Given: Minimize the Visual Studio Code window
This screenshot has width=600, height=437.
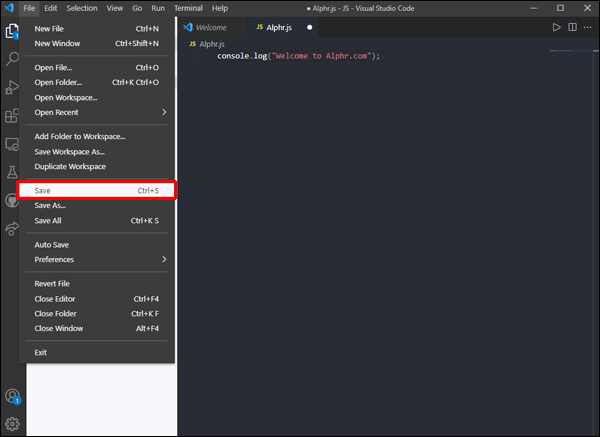Looking at the screenshot, I should [x=533, y=8].
